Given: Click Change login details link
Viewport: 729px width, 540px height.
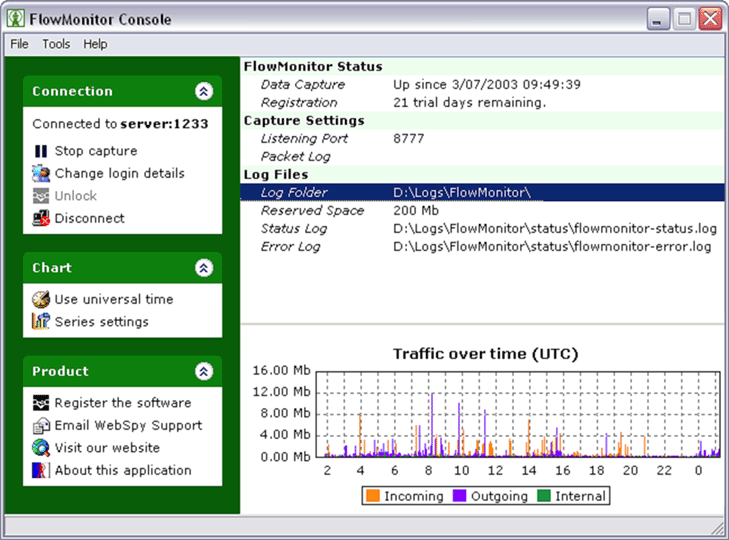Looking at the screenshot, I should pos(119,173).
